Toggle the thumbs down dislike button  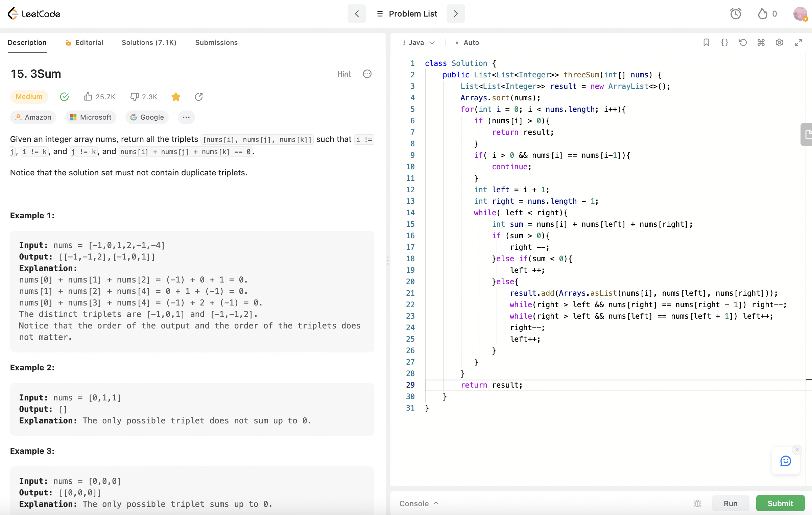coord(134,97)
